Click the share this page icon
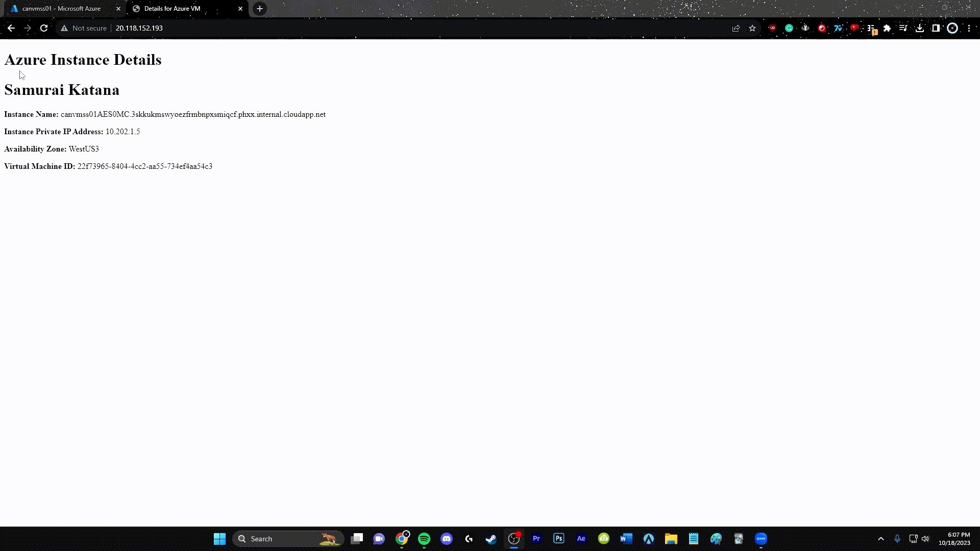Image resolution: width=980 pixels, height=551 pixels. tap(736, 29)
